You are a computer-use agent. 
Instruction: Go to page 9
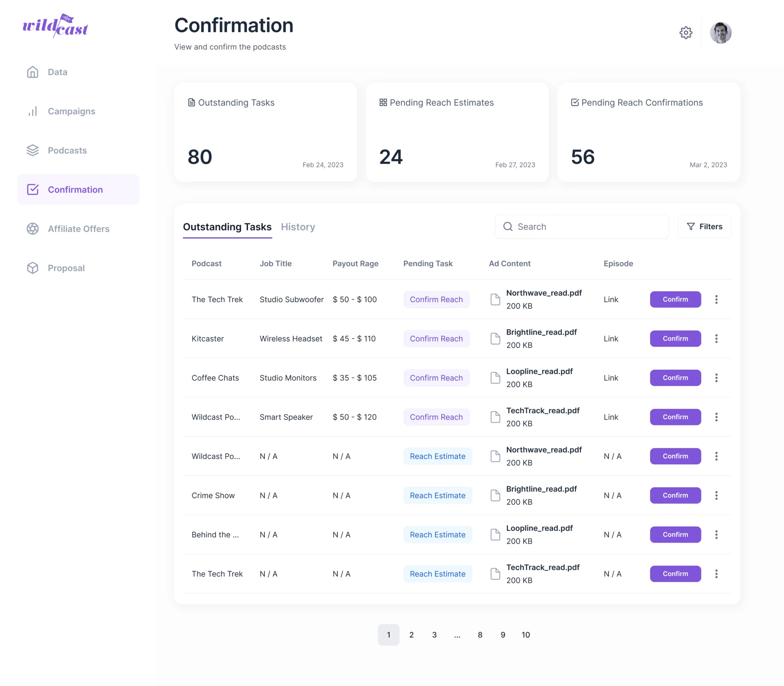coord(503,635)
